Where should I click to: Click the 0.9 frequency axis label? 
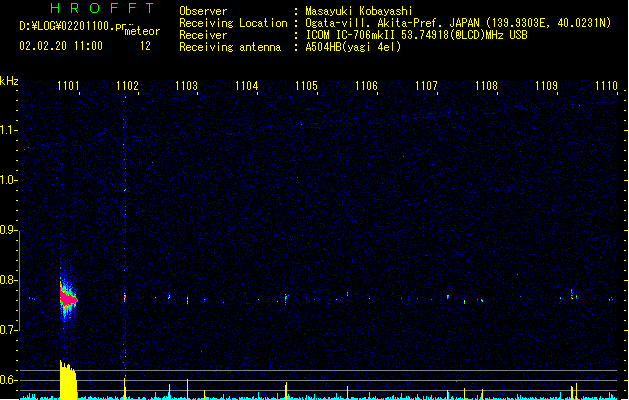pos(8,230)
